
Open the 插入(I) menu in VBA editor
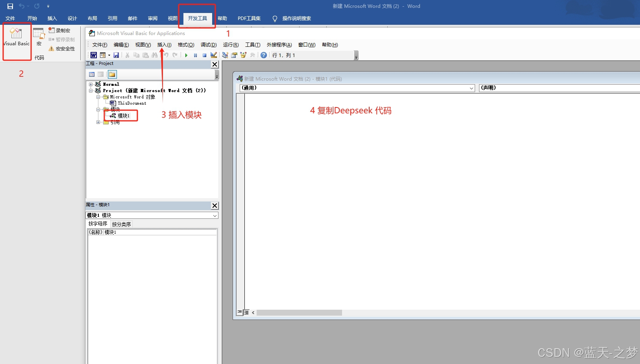pos(164,45)
